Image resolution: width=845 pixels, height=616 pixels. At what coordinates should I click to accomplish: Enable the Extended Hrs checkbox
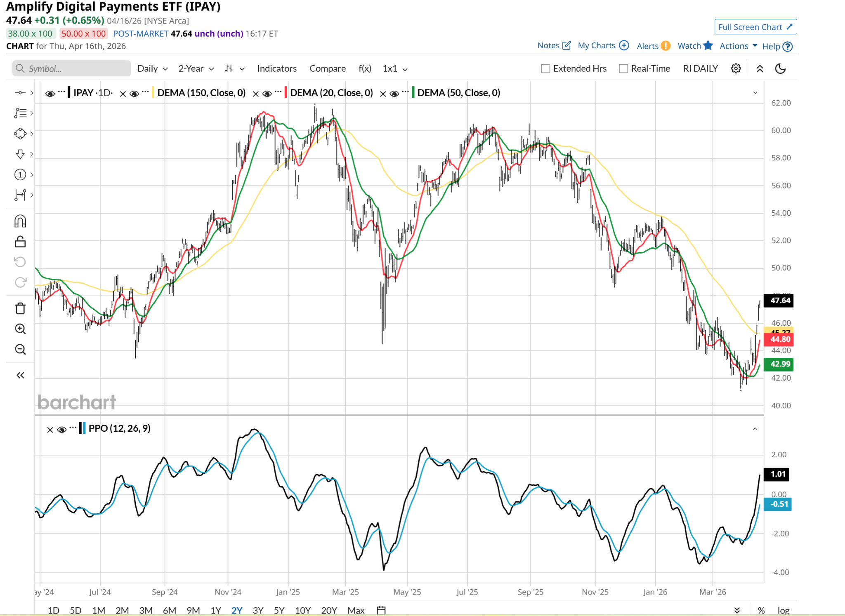pos(545,68)
